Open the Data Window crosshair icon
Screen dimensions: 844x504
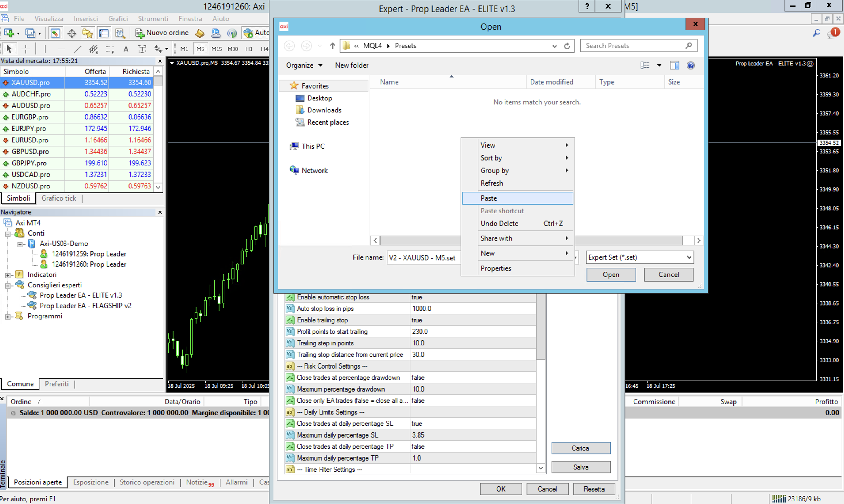coord(71,33)
